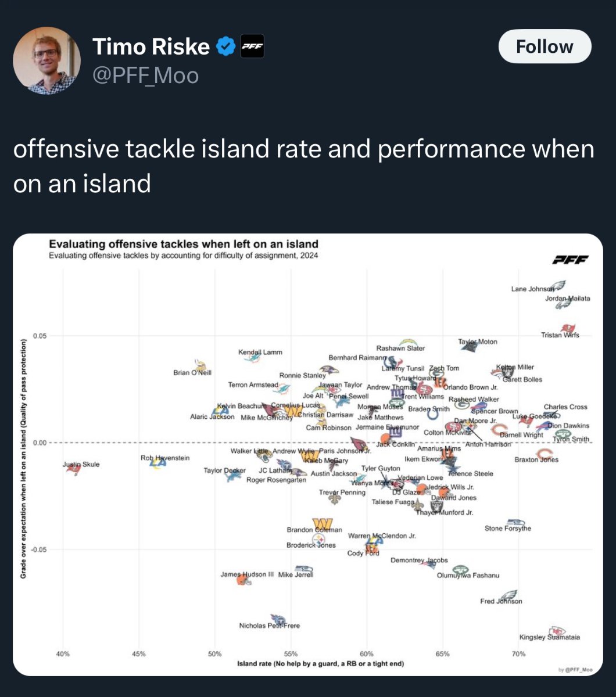This screenshot has width=616, height=697.
Task: Click the Dolphins logo below Kendall Lamm
Action: [252, 359]
